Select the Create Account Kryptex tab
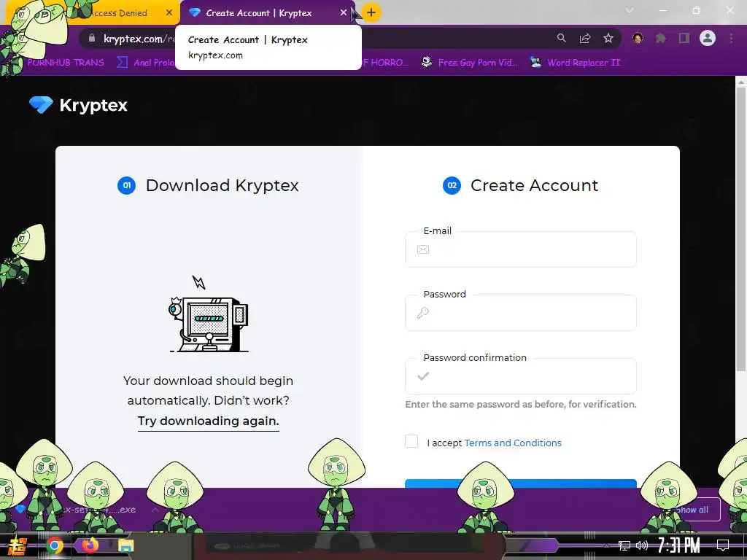This screenshot has height=560, width=747. [267, 13]
